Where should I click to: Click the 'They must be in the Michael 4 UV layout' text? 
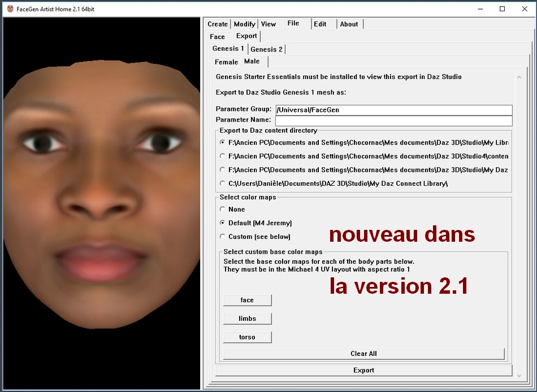tap(317, 269)
